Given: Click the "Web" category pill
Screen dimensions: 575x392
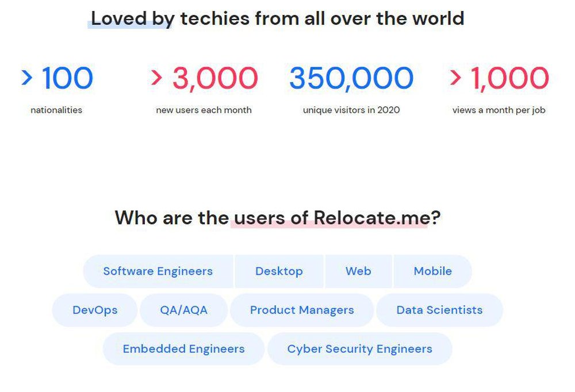Looking at the screenshot, I should (358, 271).
